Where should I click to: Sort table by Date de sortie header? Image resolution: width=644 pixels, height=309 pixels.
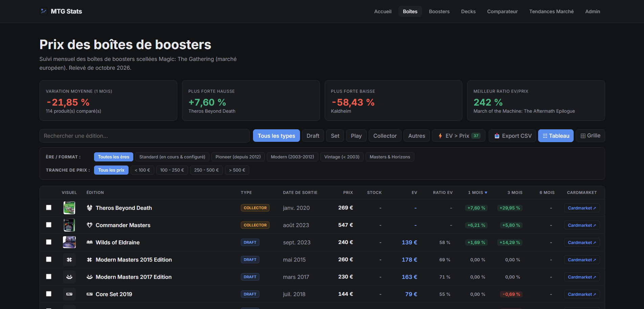pos(300,193)
